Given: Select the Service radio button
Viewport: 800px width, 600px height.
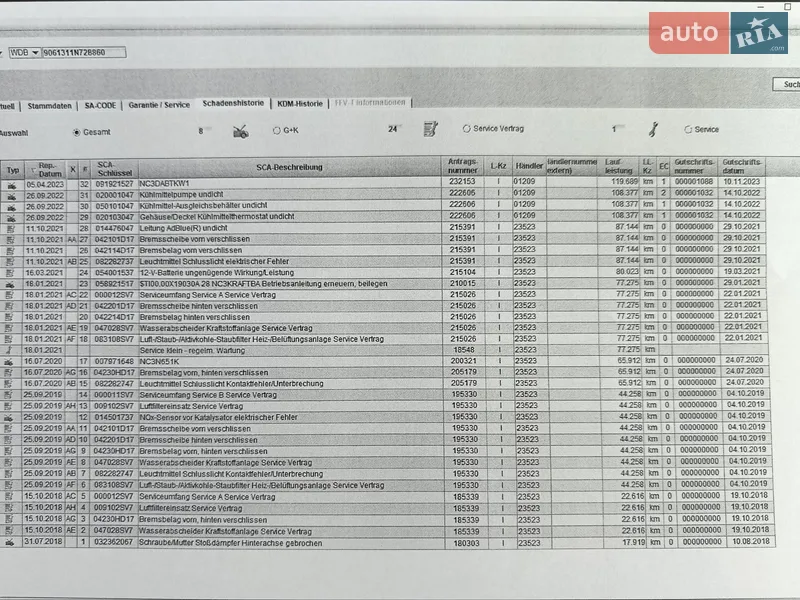Looking at the screenshot, I should [x=688, y=129].
